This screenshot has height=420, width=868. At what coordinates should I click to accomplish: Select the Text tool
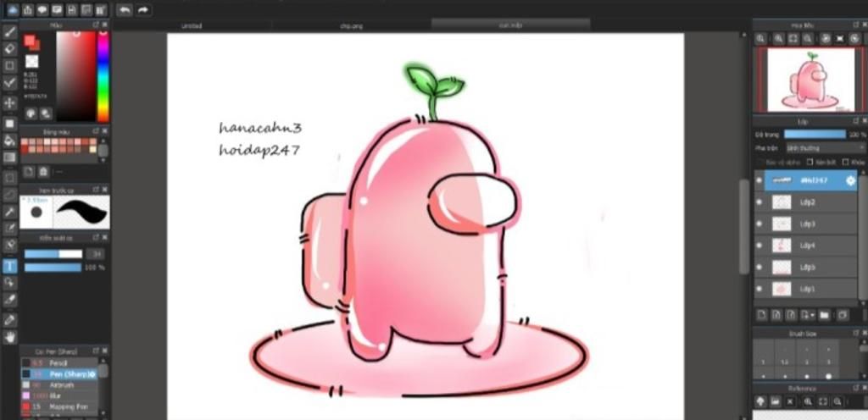9,267
